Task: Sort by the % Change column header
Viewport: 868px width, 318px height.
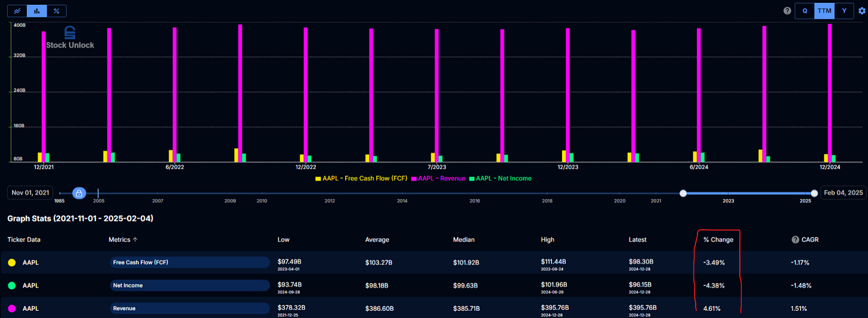Action: 718,239
